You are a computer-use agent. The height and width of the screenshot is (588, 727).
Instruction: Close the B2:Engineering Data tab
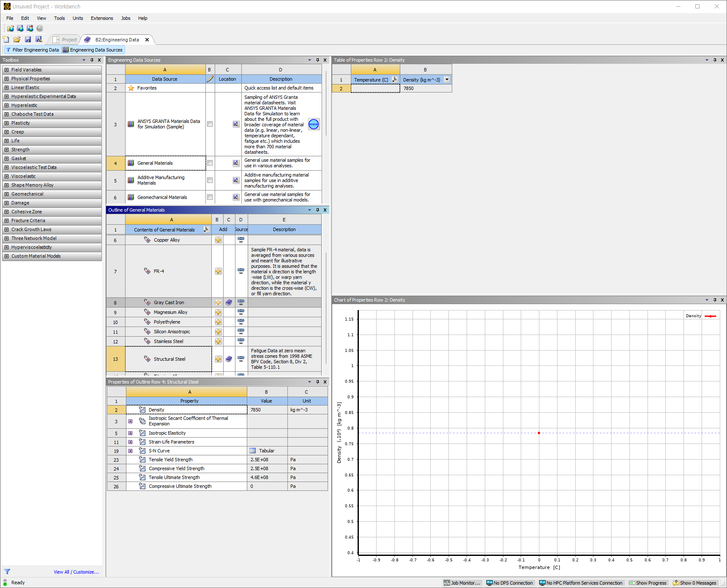pyautogui.click(x=147, y=40)
